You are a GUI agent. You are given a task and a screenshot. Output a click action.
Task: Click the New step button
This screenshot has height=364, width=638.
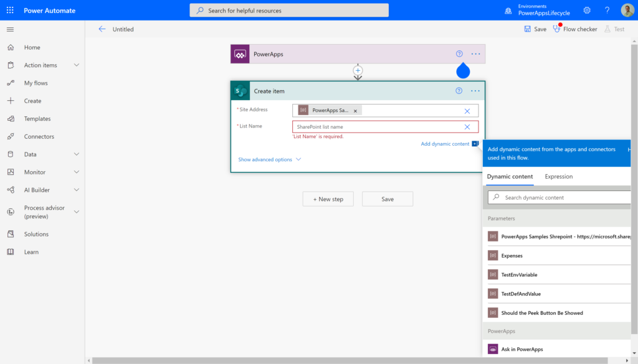(328, 199)
